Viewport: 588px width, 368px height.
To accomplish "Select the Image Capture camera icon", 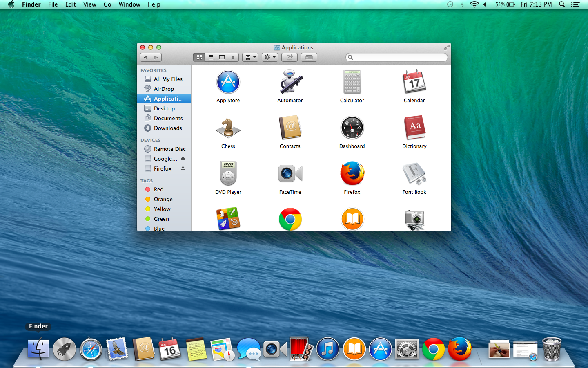I will pos(414,220).
